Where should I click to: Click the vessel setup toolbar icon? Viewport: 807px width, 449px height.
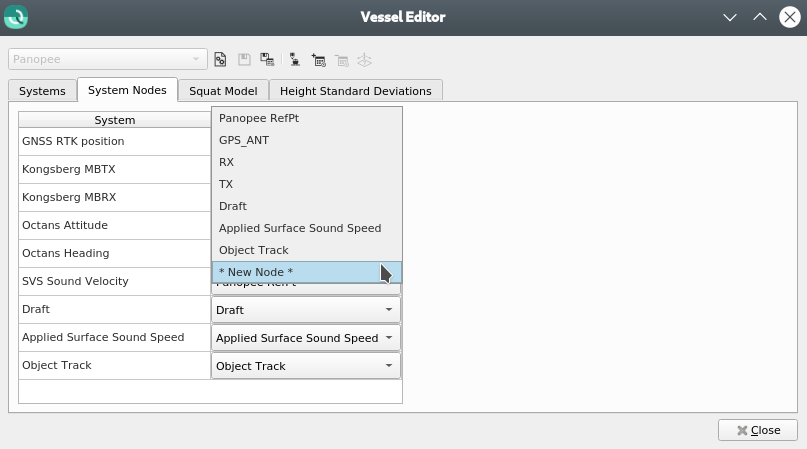coord(295,60)
